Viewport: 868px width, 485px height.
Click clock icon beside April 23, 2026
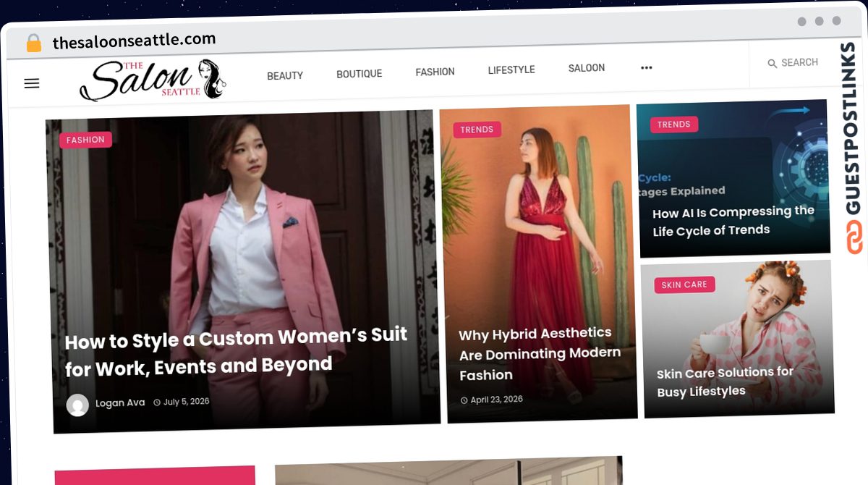pyautogui.click(x=464, y=400)
